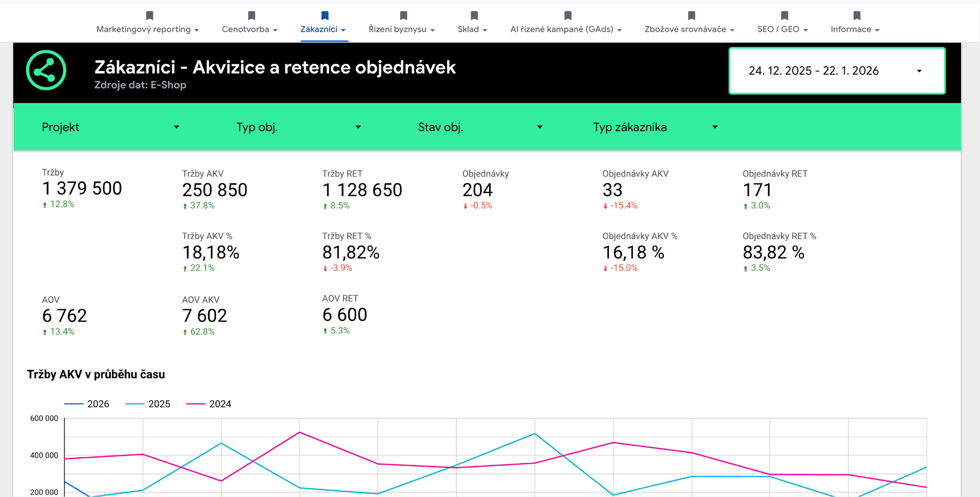Viewport: 980px width, 497px height.
Task: Click the Objednávky value 204
Action: click(478, 190)
